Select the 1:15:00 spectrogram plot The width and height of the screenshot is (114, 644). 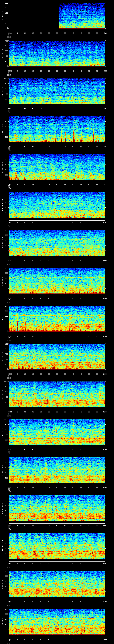pos(57,432)
